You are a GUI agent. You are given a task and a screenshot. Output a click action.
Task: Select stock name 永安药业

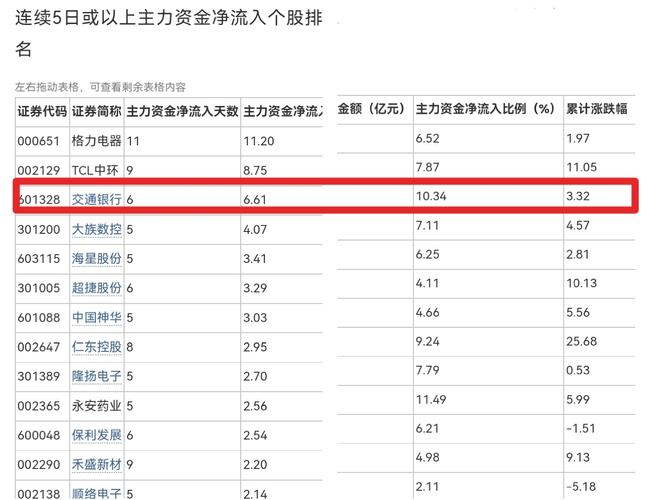click(97, 406)
